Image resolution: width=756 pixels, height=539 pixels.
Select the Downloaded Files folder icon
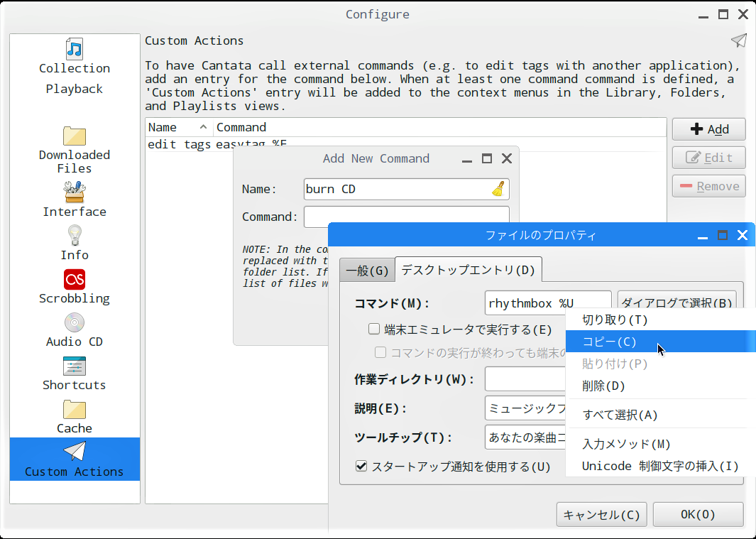click(x=75, y=136)
